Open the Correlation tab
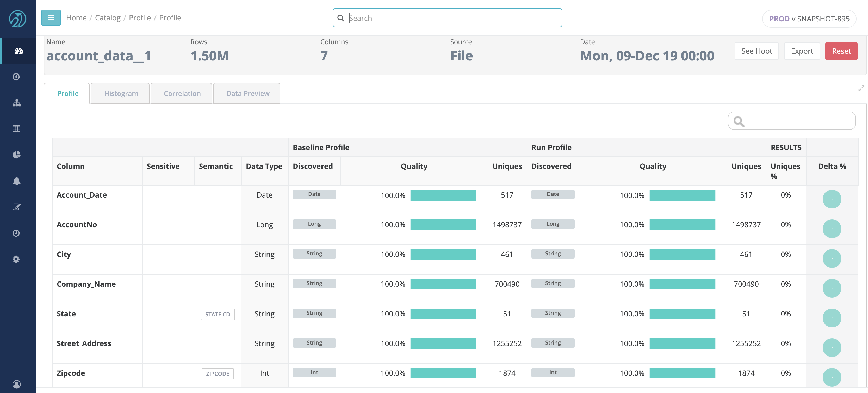Screen dimensions: 868x393 pyautogui.click(x=182, y=93)
